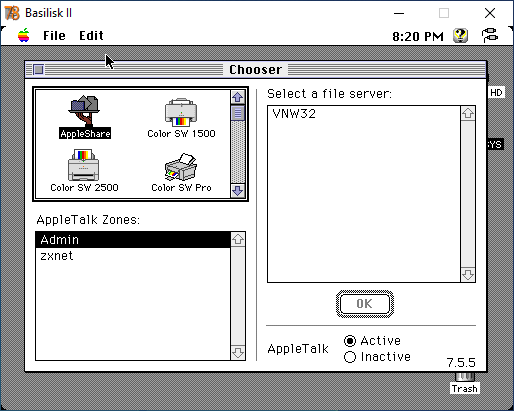Screen dimensions: 514x411
Task: Open the Edit menu
Action: [x=91, y=35]
